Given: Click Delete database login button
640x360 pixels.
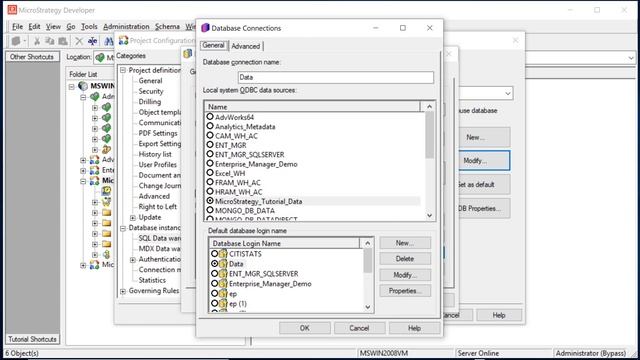Looking at the screenshot, I should point(405,259).
